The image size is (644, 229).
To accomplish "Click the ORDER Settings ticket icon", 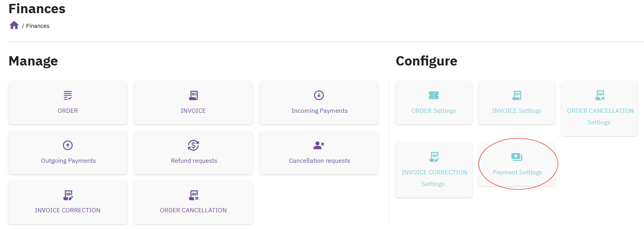I will coord(434,95).
